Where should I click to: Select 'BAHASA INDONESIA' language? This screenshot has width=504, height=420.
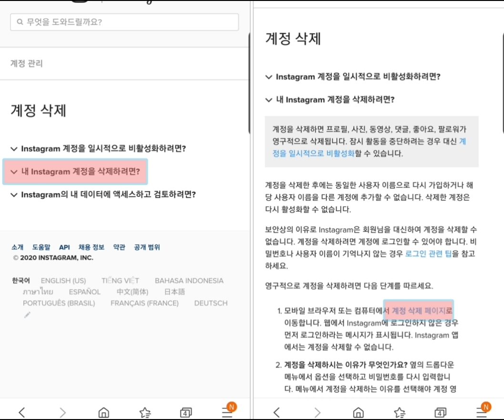(x=189, y=280)
